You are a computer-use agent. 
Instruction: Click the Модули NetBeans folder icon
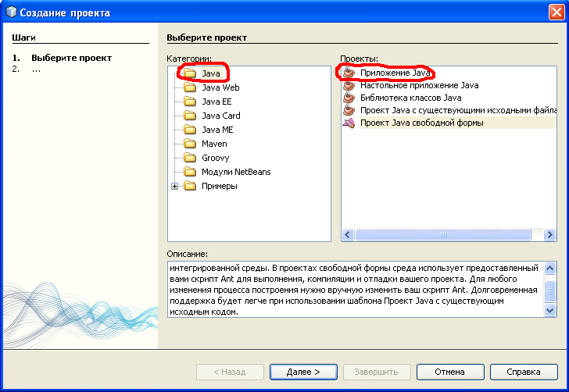coord(190,172)
